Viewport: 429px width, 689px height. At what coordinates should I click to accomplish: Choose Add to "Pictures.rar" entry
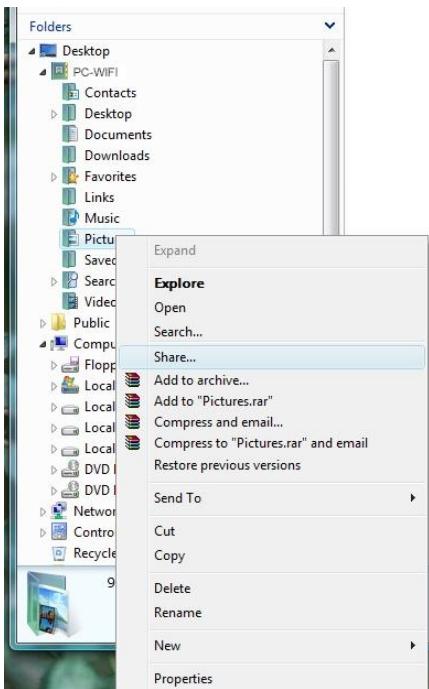[273, 401]
